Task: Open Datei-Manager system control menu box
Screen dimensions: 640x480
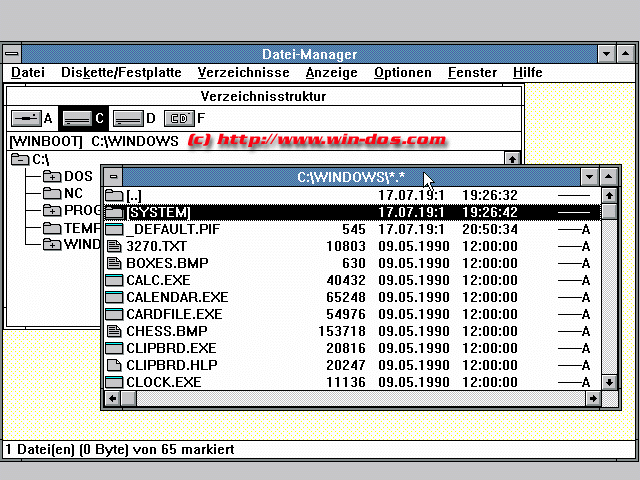Action: (x=11, y=54)
